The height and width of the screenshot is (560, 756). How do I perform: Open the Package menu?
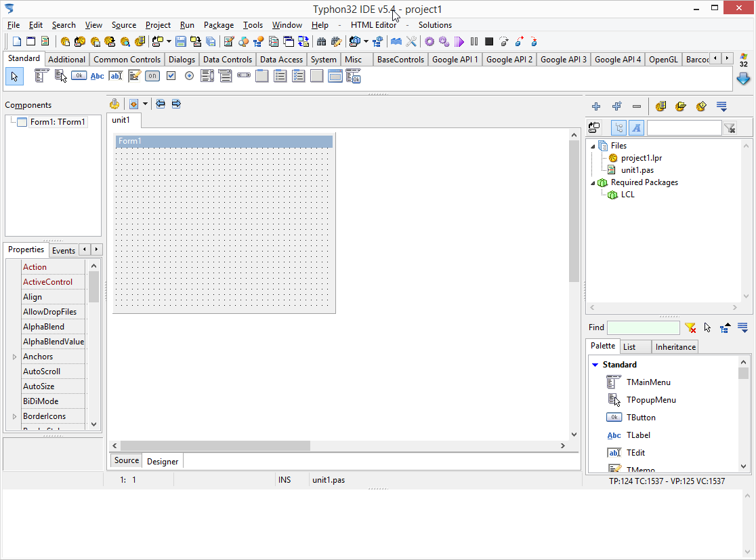click(218, 25)
